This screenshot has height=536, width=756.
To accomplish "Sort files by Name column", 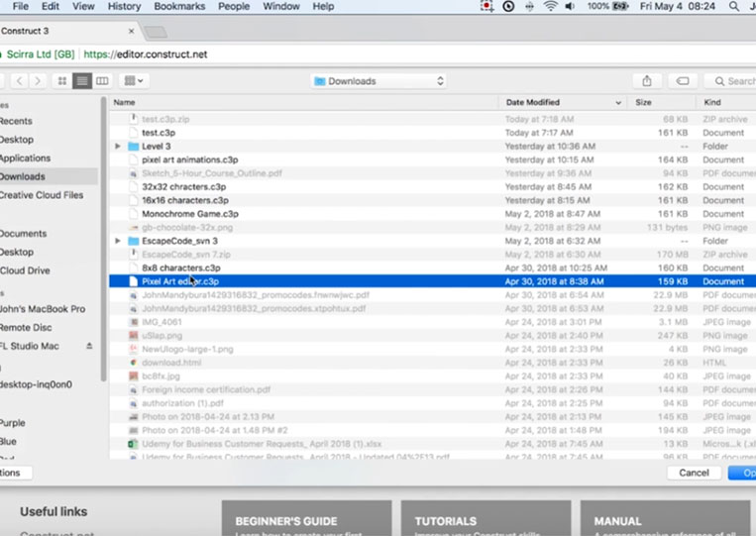I will tap(304, 102).
